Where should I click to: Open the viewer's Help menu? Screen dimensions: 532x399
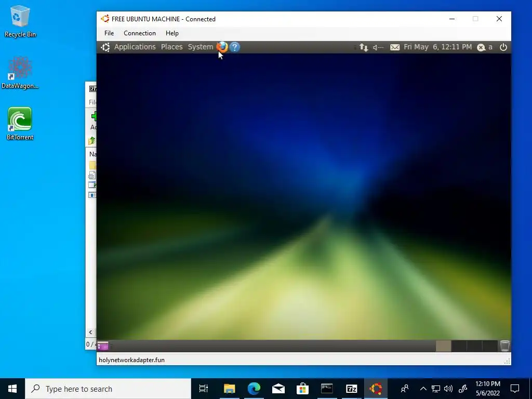(172, 33)
